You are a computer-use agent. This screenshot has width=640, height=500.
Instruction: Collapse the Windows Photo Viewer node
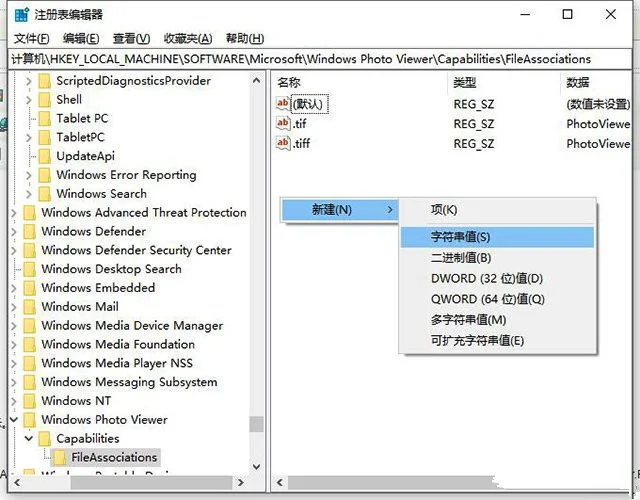pos(13,420)
